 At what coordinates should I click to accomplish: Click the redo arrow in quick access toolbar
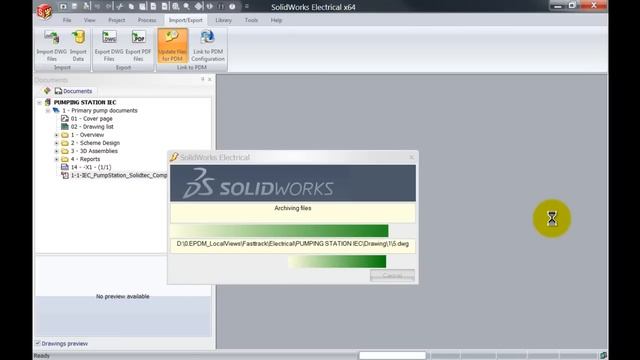pos(109,7)
